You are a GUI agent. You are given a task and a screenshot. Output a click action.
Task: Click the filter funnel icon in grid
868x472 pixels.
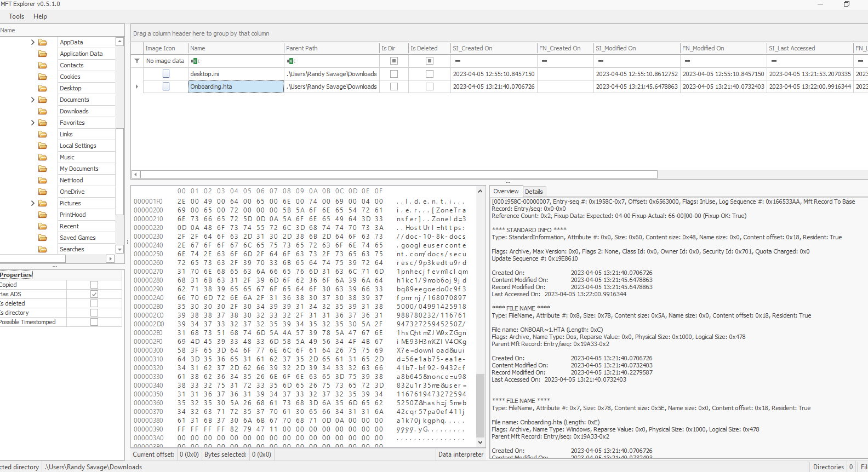pos(137,61)
